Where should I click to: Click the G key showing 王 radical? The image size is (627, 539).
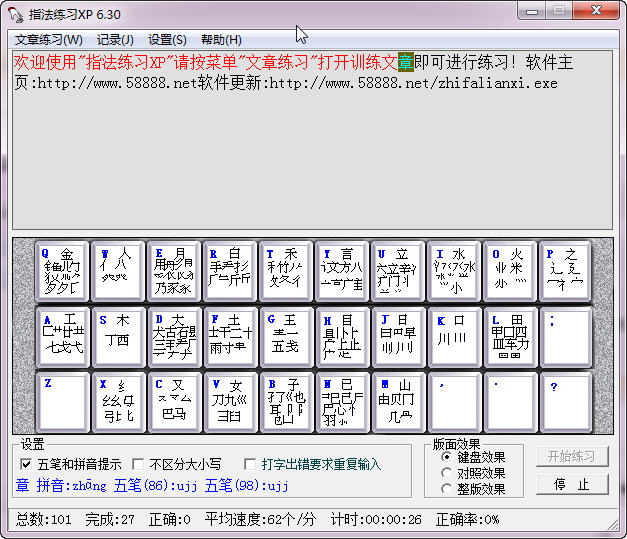[286, 337]
